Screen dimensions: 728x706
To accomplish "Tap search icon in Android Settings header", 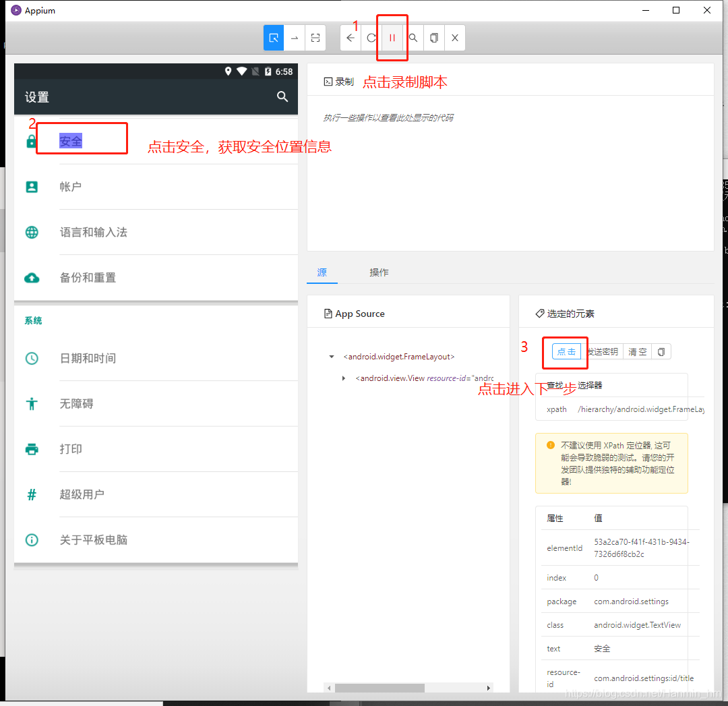I will tap(282, 96).
